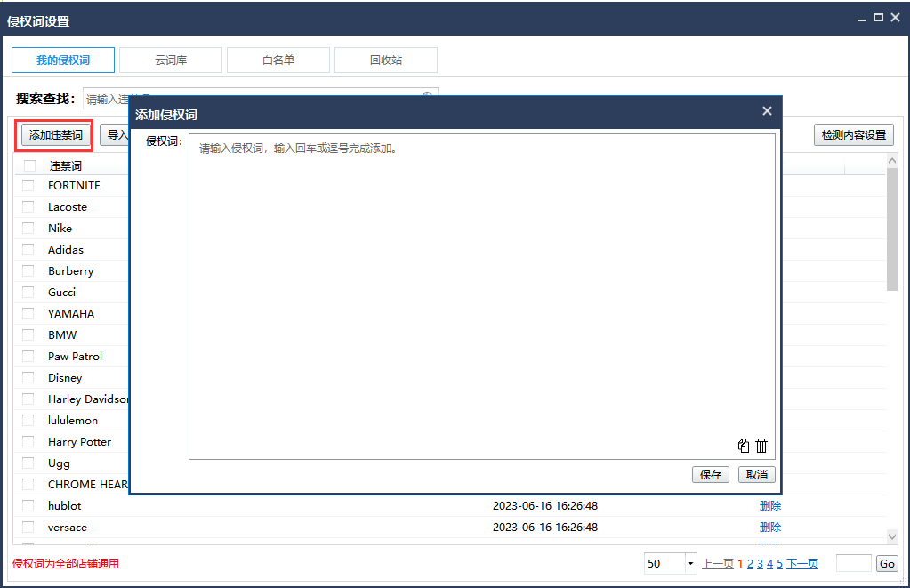This screenshot has width=910, height=588.
Task: Click into the 侵权词 text input area
Action: pyautogui.click(x=482, y=296)
